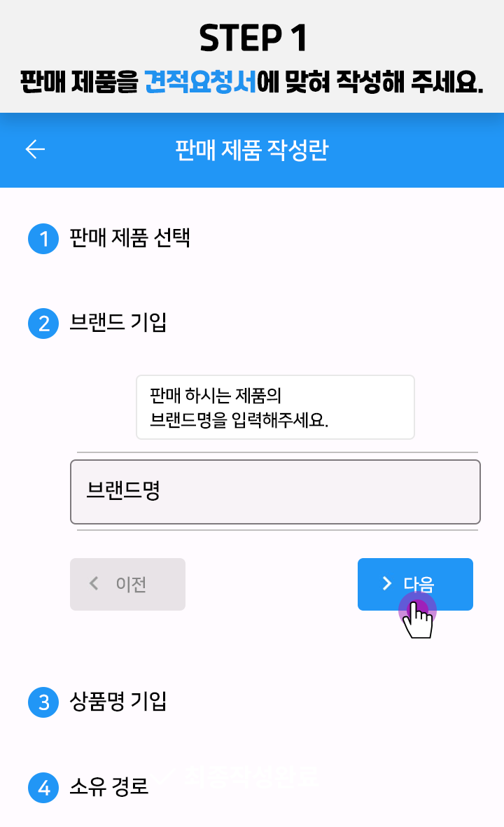Expand the 상품명 기입 step
Image resolution: width=504 pixels, height=827 pixels.
point(118,702)
